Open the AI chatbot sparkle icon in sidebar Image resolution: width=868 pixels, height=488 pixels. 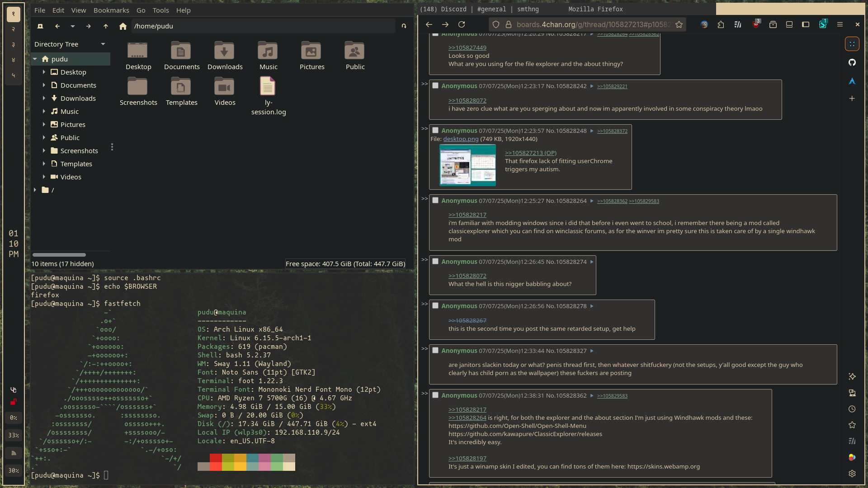[852, 376]
